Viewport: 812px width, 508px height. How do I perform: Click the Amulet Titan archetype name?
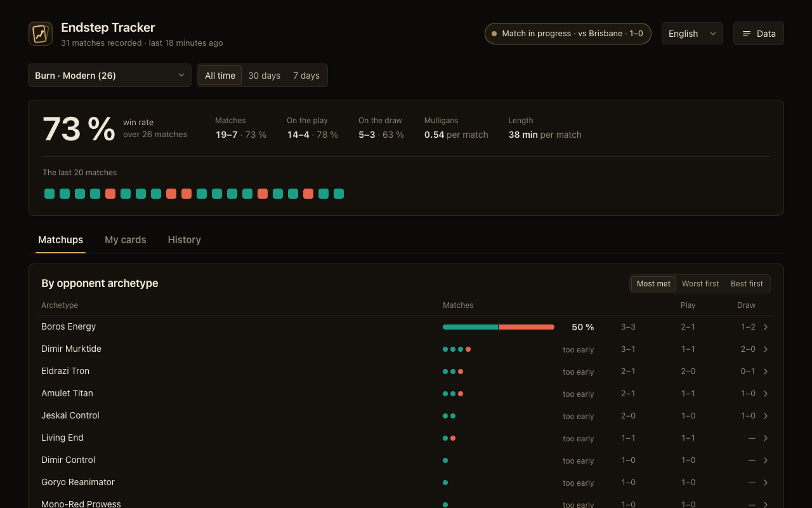tap(67, 393)
